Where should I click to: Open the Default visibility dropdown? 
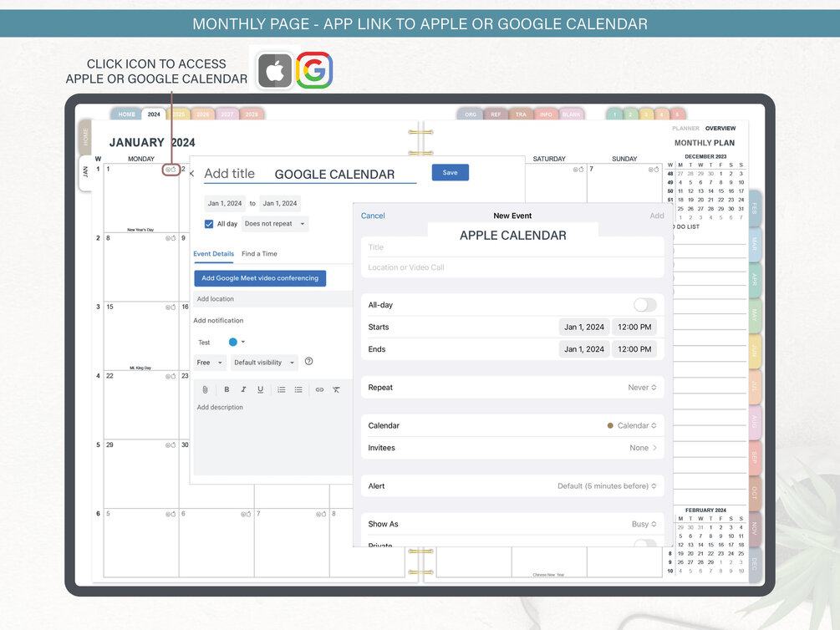[x=264, y=363]
